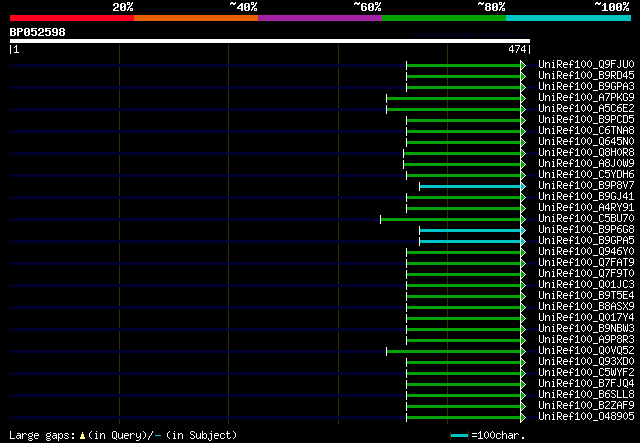Viewport: 640px width, 443px height.
Task: Select the UniRef100_Q93XD0 hit label
Action: pyautogui.click(x=586, y=362)
